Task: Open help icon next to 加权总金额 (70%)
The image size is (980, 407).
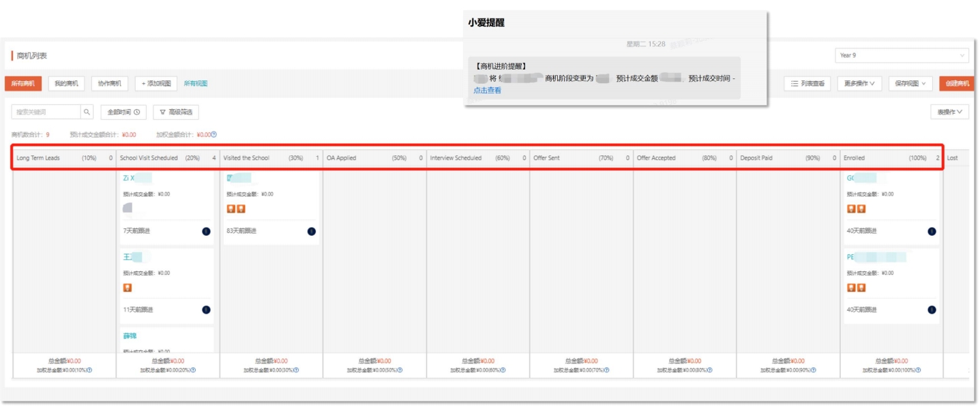Action: [607, 370]
